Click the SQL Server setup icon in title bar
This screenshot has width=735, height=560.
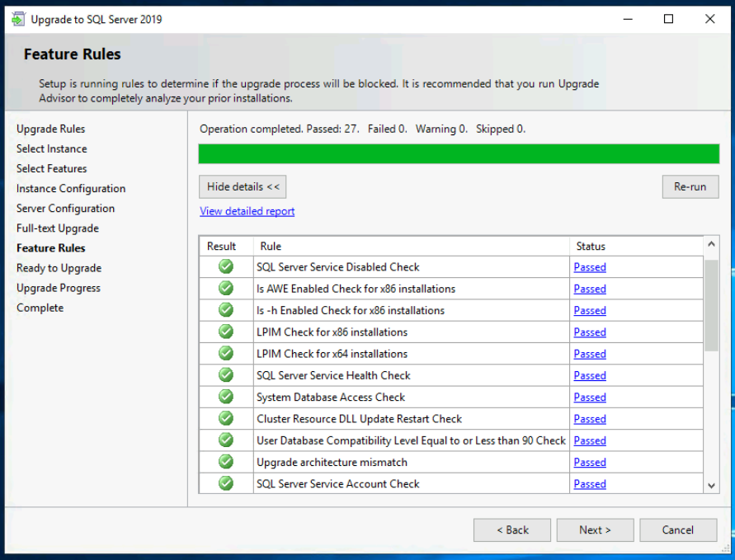tap(18, 19)
